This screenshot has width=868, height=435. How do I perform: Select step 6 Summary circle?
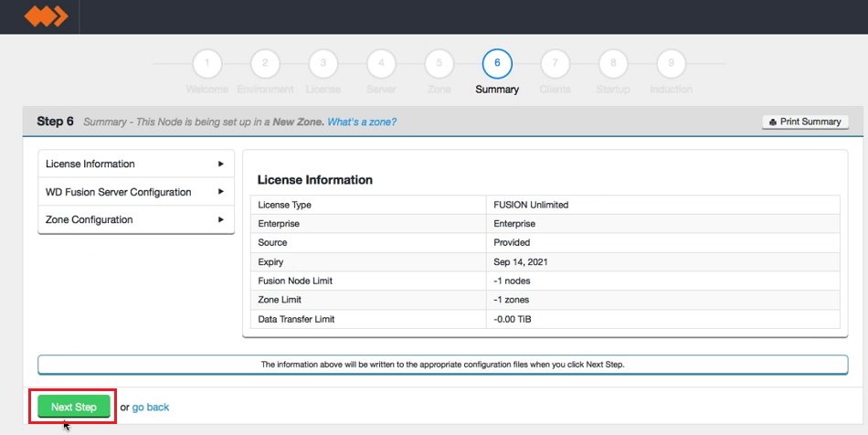497,63
